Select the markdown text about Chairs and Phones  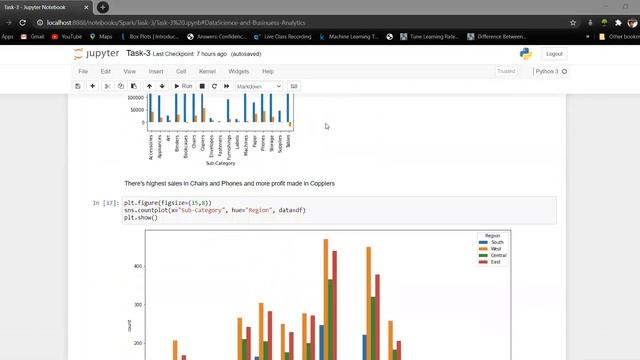click(229, 184)
